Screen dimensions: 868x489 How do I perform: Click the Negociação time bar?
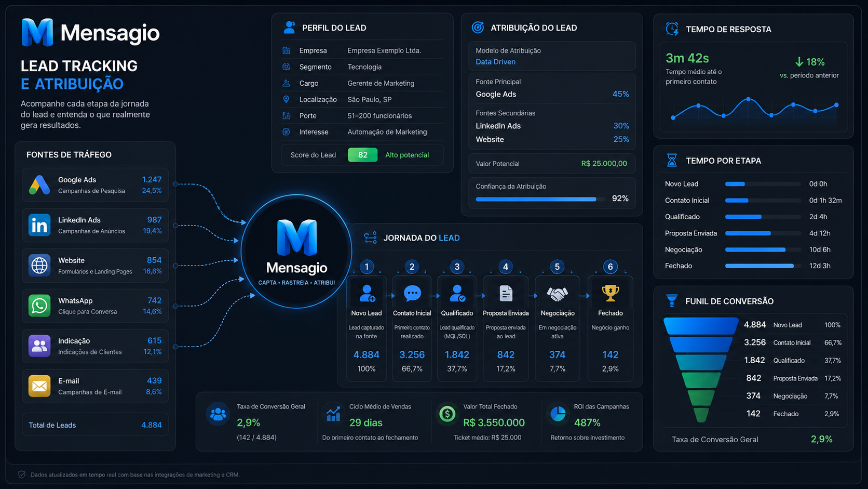pos(763,249)
